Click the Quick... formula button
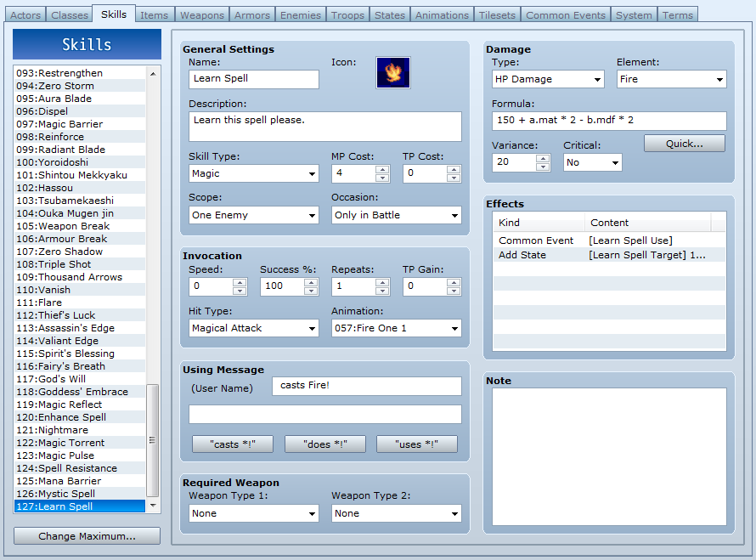Screen dimensions: 756x560 tap(684, 144)
